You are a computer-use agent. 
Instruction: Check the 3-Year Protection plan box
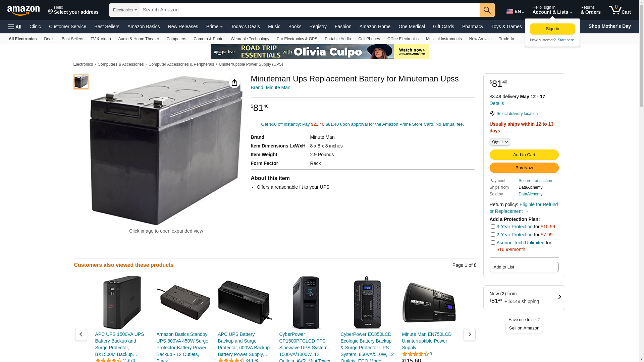(x=493, y=227)
